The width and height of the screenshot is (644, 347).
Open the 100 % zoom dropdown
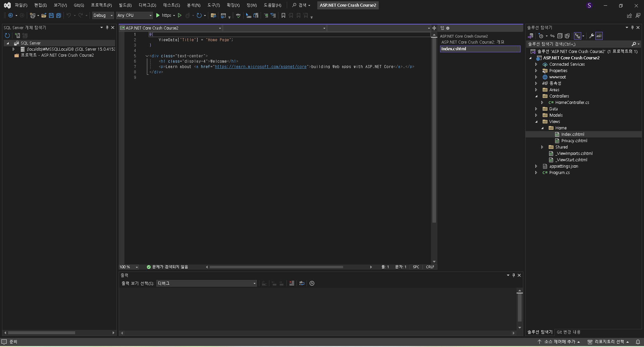pos(129,267)
